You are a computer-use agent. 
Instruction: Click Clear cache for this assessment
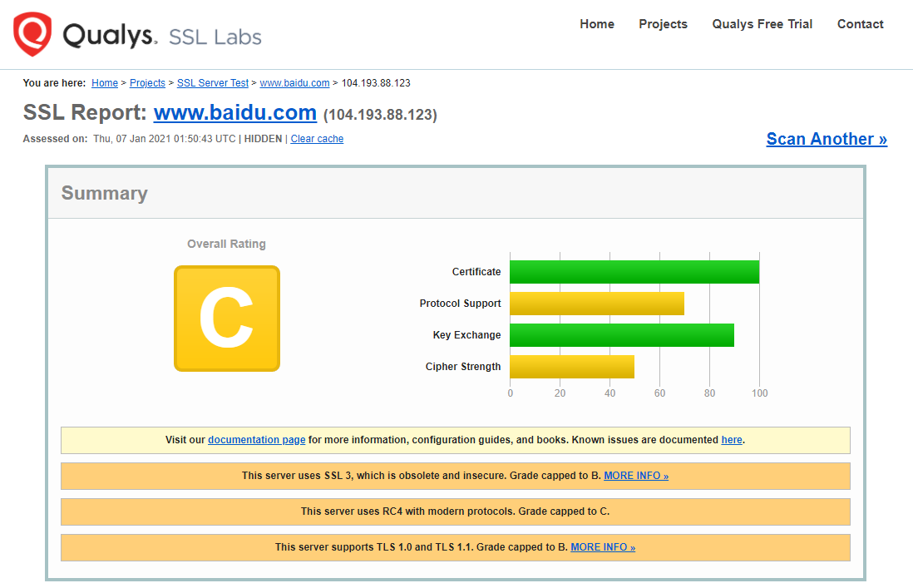click(316, 138)
